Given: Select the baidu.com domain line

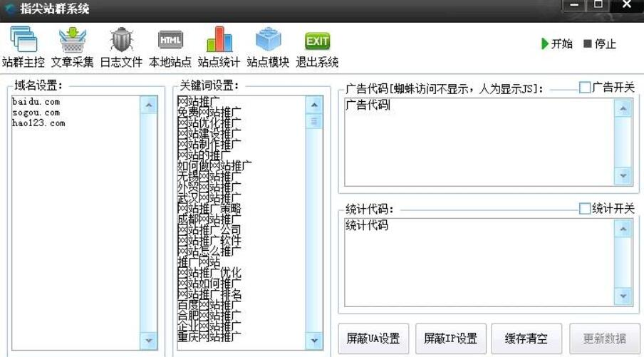Looking at the screenshot, I should [36, 101].
